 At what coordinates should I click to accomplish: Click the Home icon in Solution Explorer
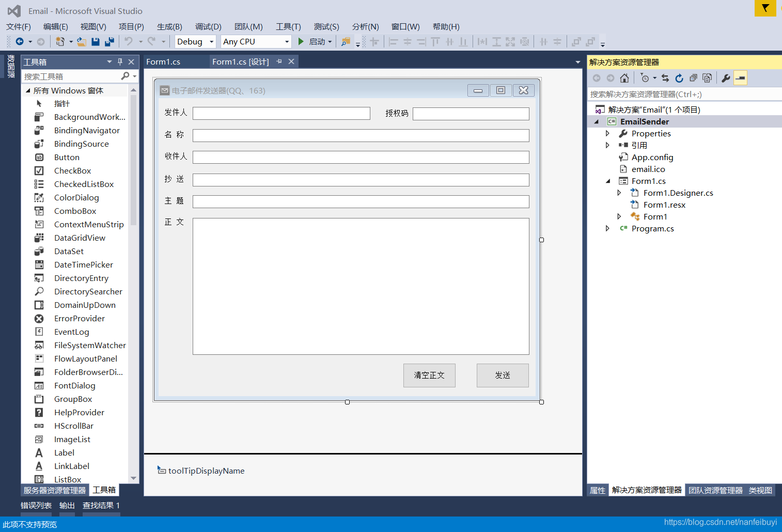click(624, 78)
